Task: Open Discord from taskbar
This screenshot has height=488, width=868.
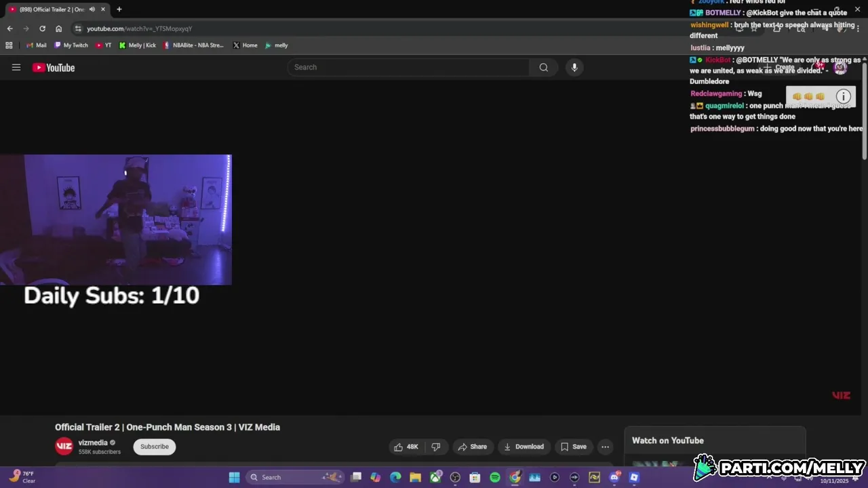Action: click(614, 477)
